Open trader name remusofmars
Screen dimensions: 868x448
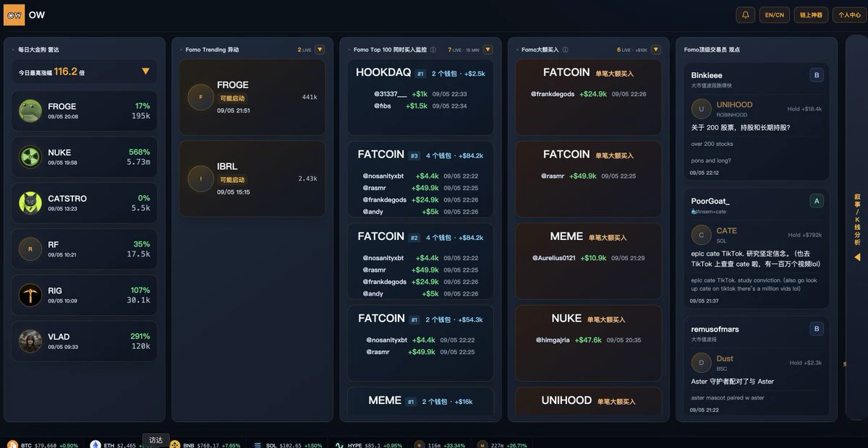pos(715,329)
